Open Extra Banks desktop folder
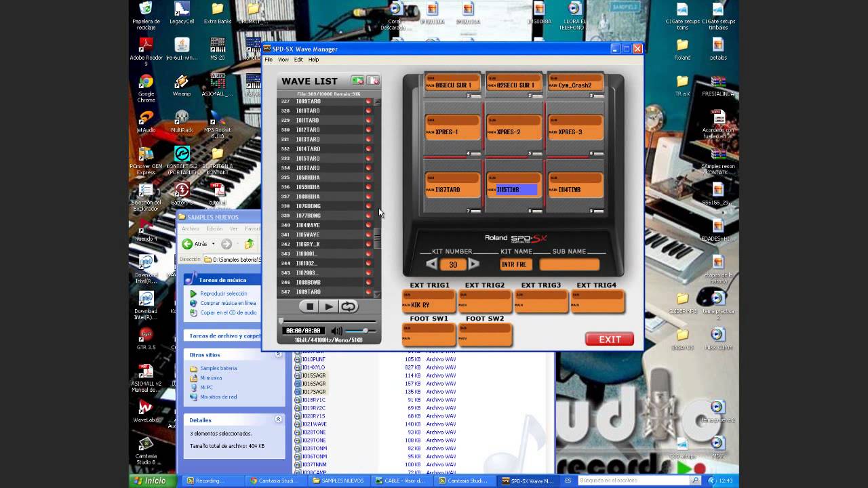The width and height of the screenshot is (868, 488). 217,14
